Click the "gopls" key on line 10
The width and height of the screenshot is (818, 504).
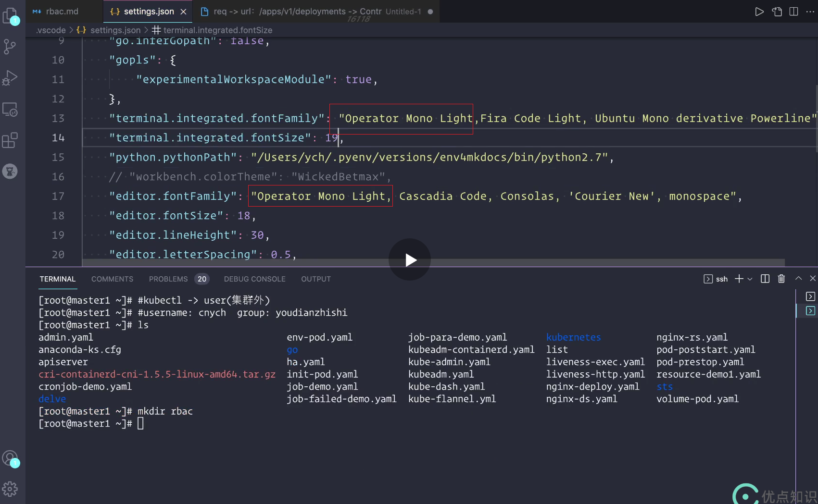click(132, 60)
